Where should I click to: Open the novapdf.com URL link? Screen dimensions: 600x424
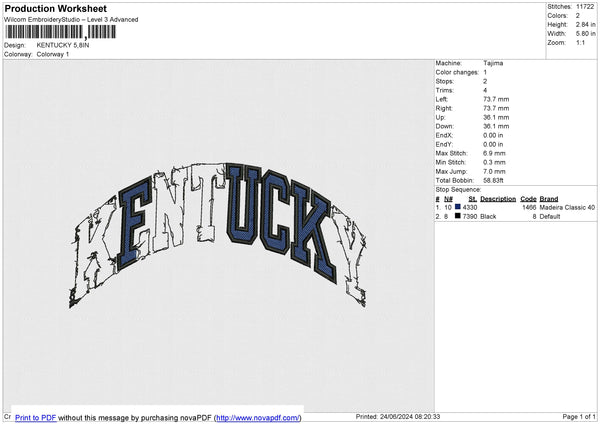point(258,418)
